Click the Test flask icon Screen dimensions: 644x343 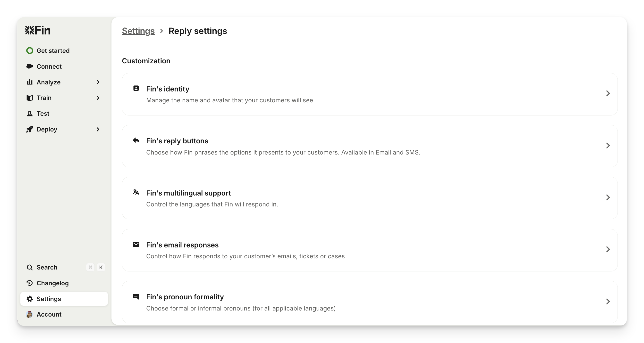[29, 114]
